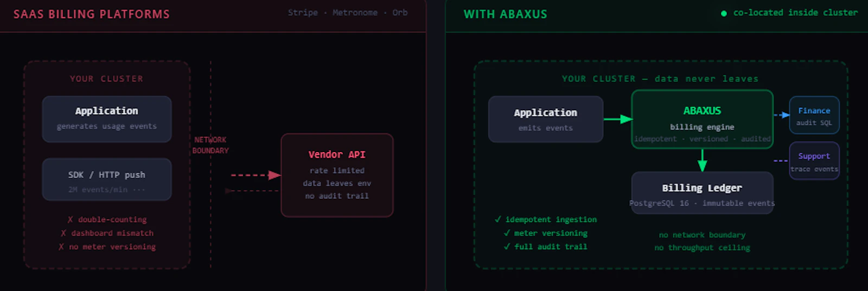Viewport: 868px width, 291px height.
Task: Select the Application generates usage events box
Action: point(107,119)
